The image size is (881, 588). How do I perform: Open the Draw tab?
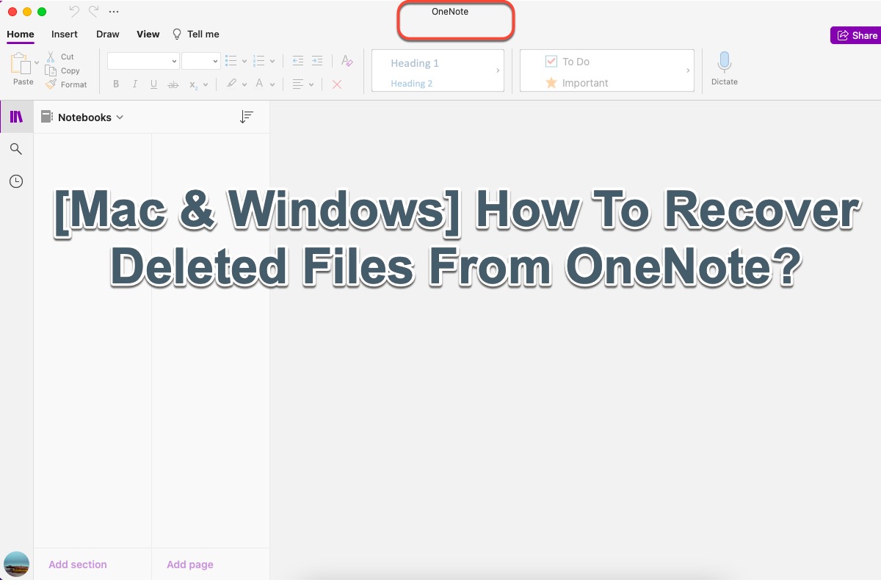tap(107, 34)
